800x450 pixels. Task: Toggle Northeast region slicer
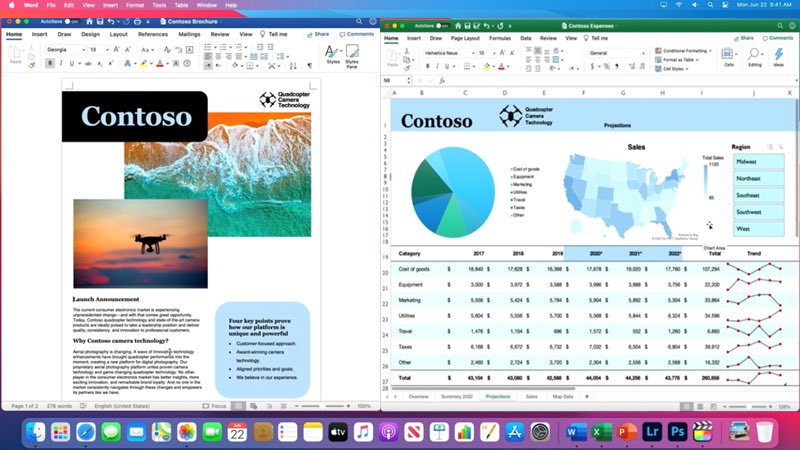tap(758, 179)
